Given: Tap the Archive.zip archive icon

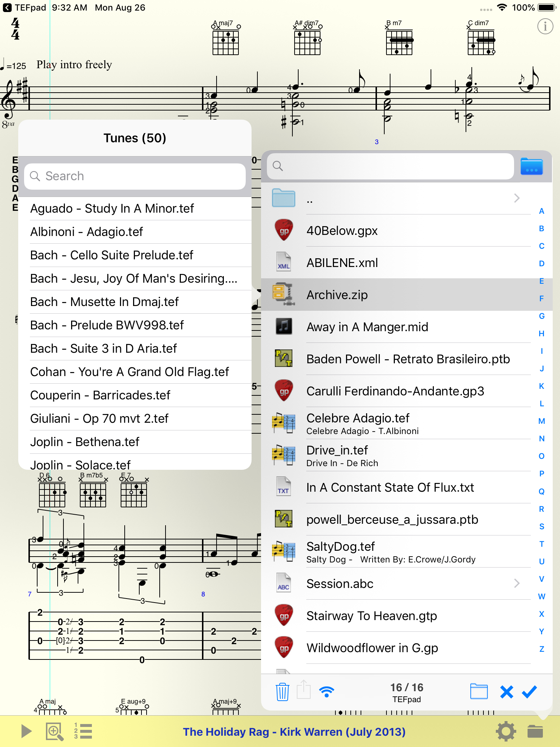Looking at the screenshot, I should point(284,294).
